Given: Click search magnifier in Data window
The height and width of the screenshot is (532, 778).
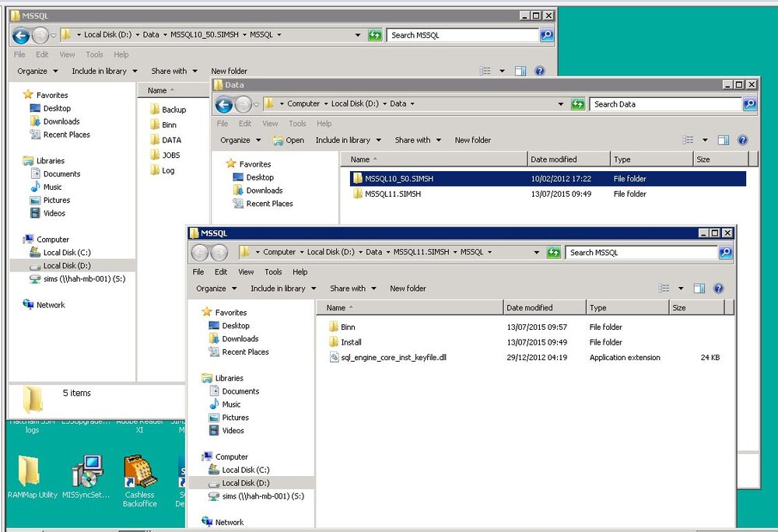Looking at the screenshot, I should (750, 104).
